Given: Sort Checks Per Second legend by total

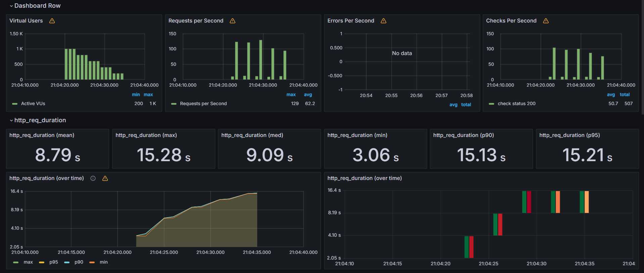Looking at the screenshot, I should (625, 95).
